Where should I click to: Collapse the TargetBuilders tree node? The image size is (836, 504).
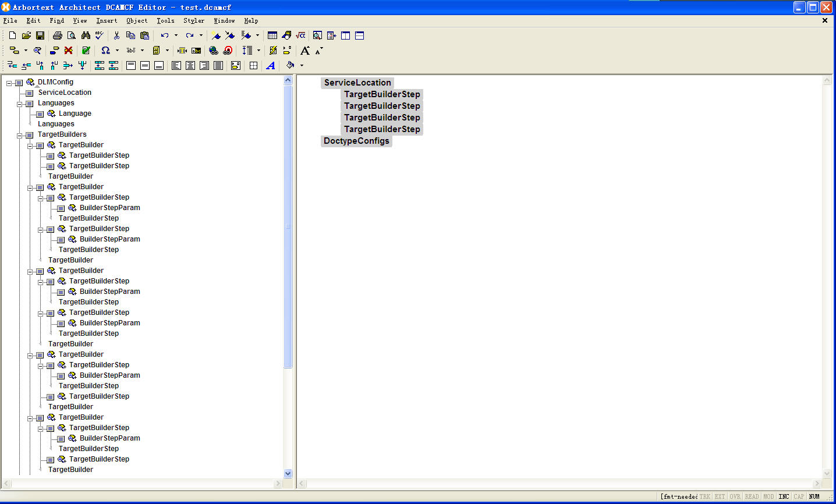pos(20,136)
